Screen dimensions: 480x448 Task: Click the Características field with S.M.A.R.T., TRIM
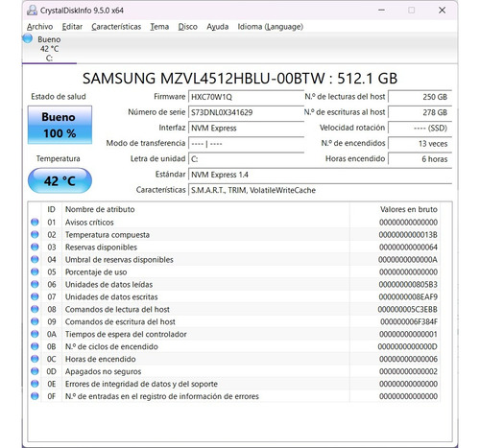(x=320, y=190)
